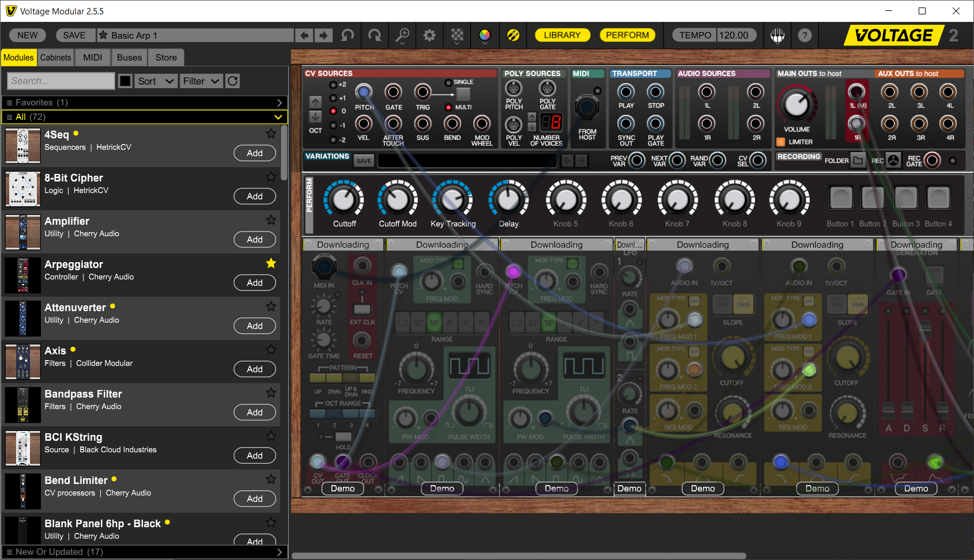
Task: Click the variations SAVE button
Action: point(364,161)
